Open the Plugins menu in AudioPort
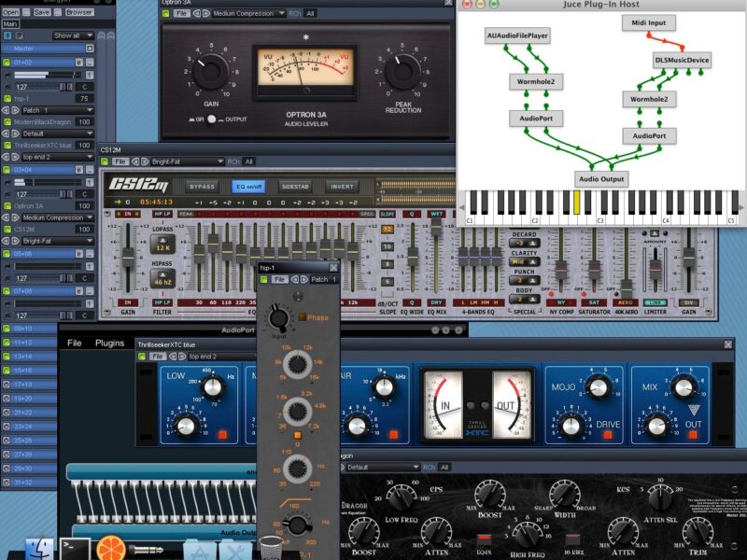The width and height of the screenshot is (747, 560). pos(109,343)
